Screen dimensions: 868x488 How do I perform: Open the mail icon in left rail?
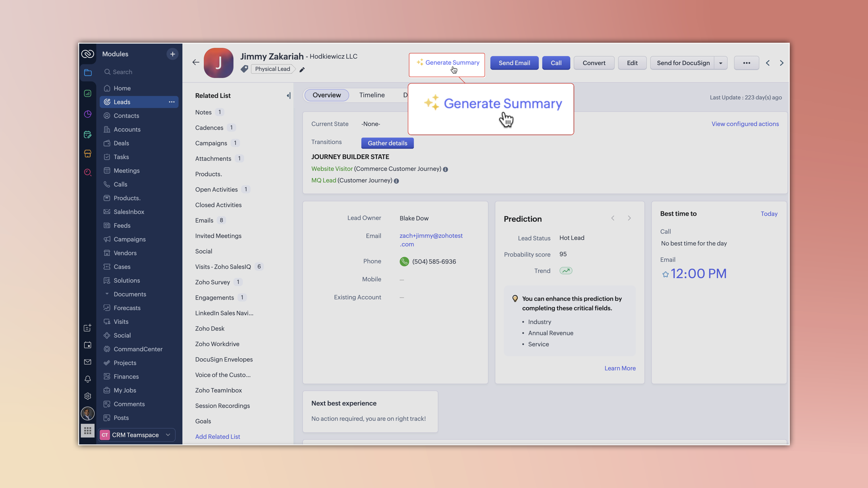(x=87, y=362)
